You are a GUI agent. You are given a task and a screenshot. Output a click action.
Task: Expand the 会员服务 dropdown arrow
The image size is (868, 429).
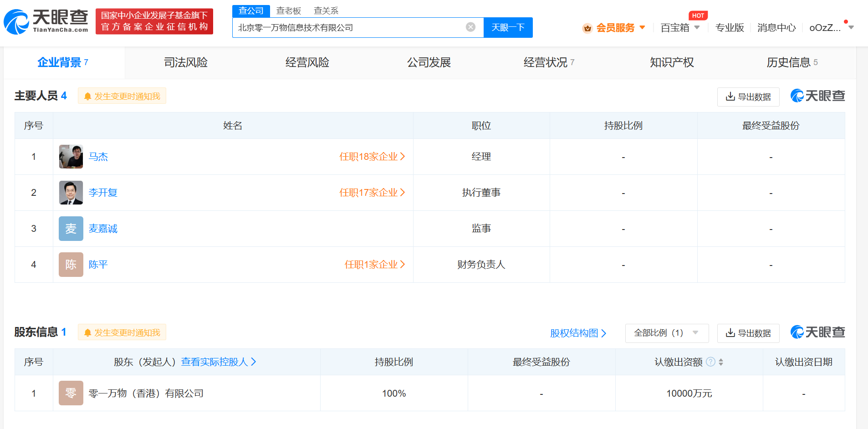642,27
